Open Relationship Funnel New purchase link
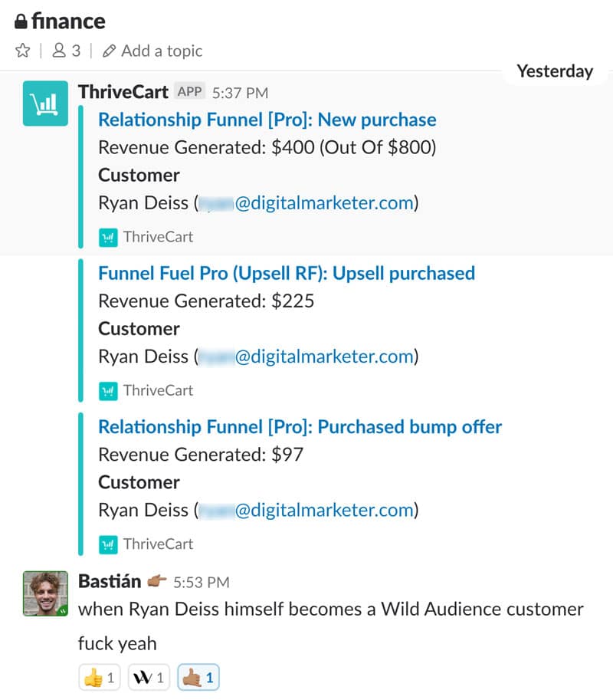Image resolution: width=613 pixels, height=700 pixels. [267, 120]
